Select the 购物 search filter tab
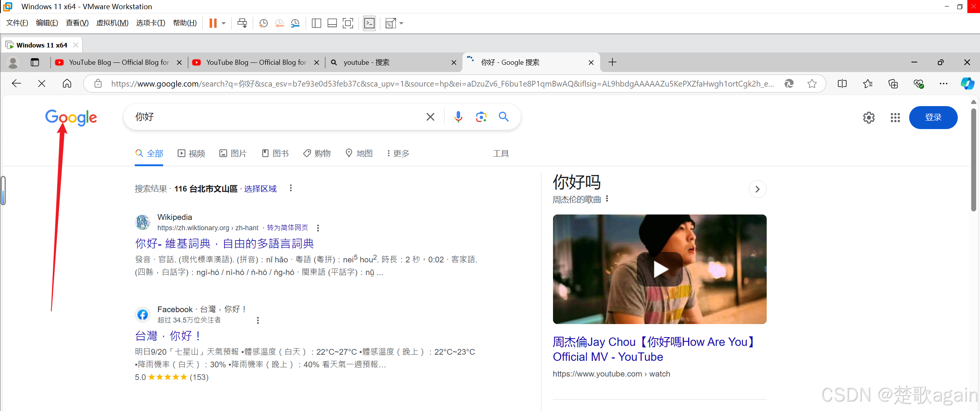The image size is (980, 411). [317, 154]
